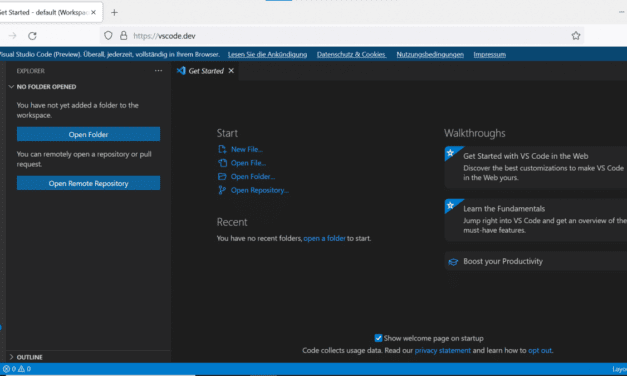Close the Get Started editor tab

[231, 71]
